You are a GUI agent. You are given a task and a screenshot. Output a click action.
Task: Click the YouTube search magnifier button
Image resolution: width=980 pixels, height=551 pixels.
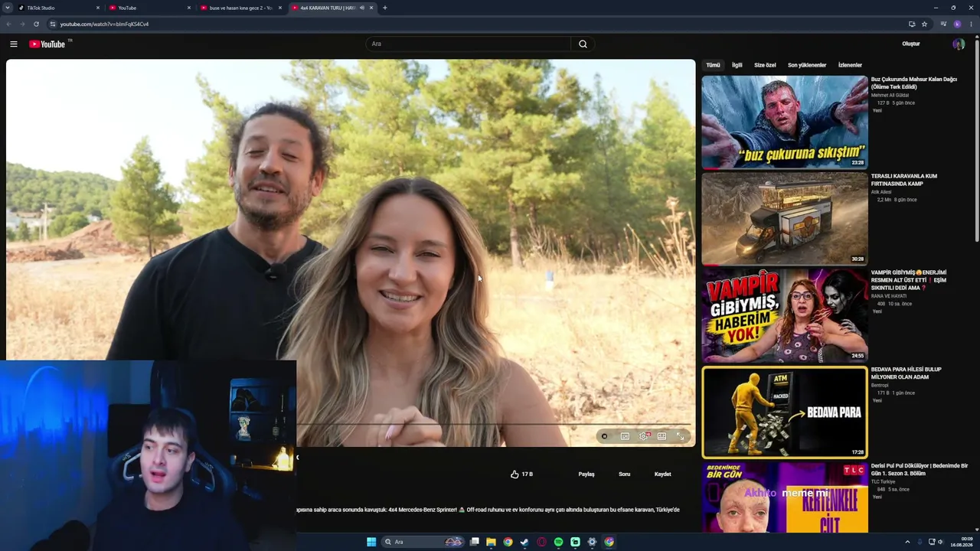click(583, 44)
